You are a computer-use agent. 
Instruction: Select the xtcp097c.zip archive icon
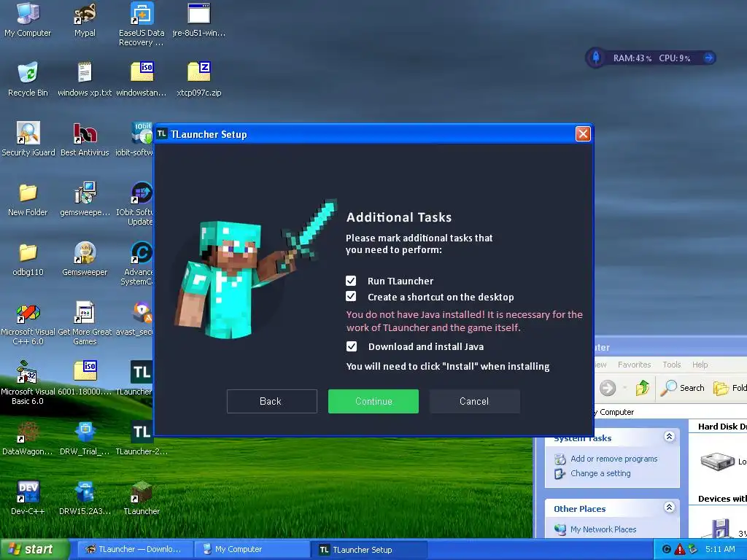tap(199, 79)
